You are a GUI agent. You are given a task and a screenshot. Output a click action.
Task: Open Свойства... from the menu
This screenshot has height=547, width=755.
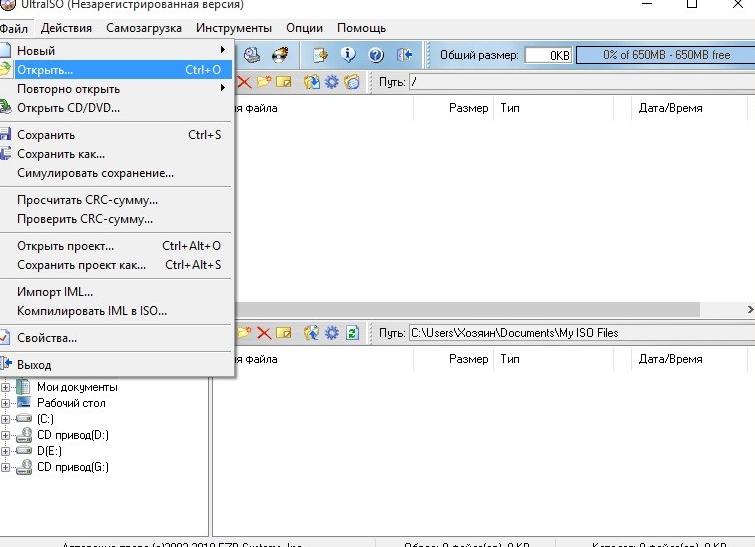(x=116, y=338)
